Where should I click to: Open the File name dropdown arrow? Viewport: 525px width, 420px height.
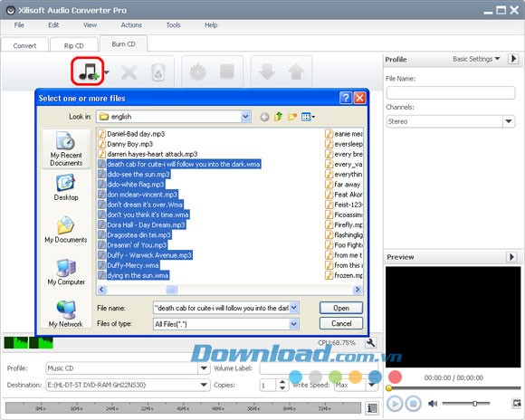tap(293, 308)
